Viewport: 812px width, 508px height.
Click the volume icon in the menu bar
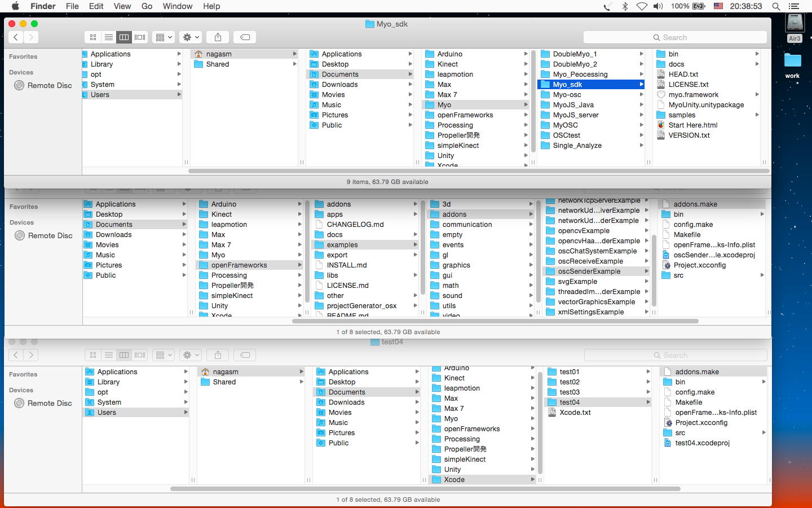pos(658,6)
